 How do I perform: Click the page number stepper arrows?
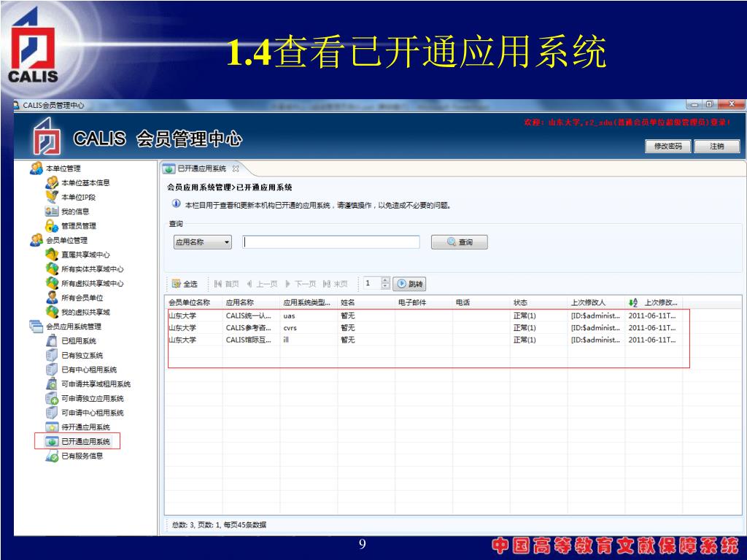click(x=385, y=283)
